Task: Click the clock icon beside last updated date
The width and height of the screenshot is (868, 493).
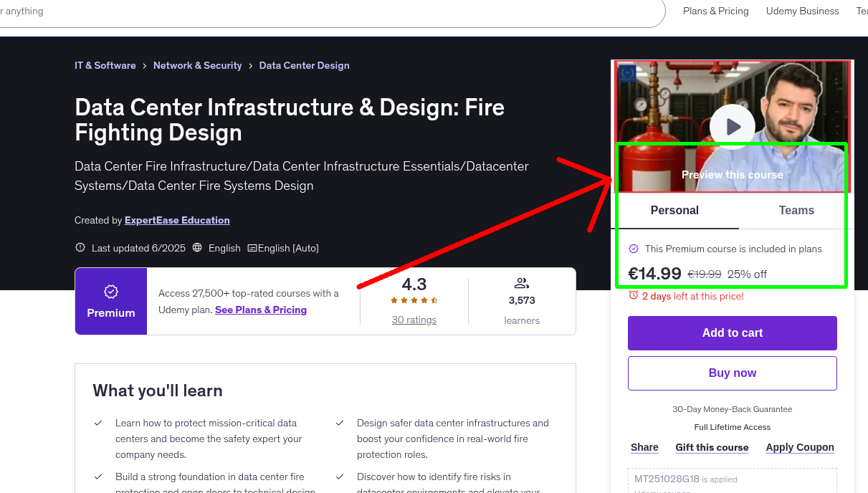Action: pyautogui.click(x=80, y=247)
